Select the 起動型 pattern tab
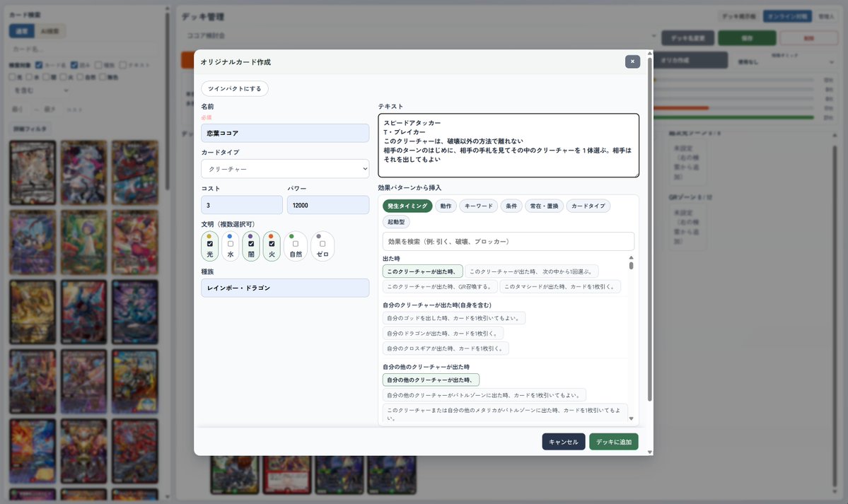Image resolution: width=848 pixels, height=504 pixels. [x=396, y=222]
